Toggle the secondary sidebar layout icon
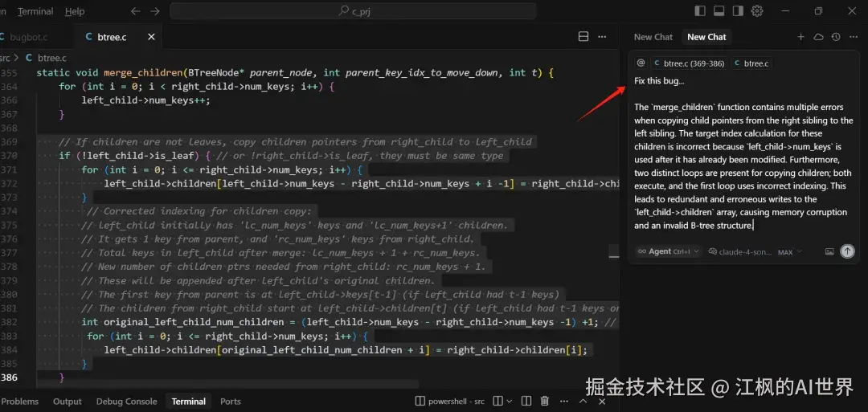 coord(737,11)
